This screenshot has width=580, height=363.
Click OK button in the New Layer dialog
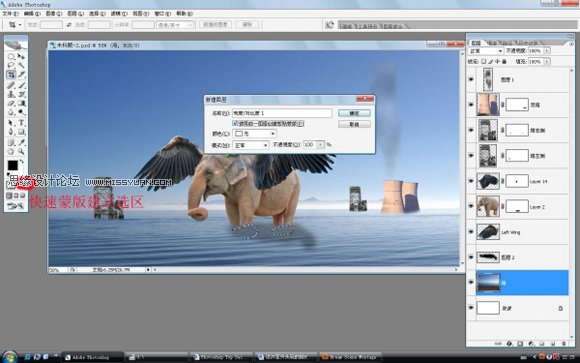click(x=354, y=113)
